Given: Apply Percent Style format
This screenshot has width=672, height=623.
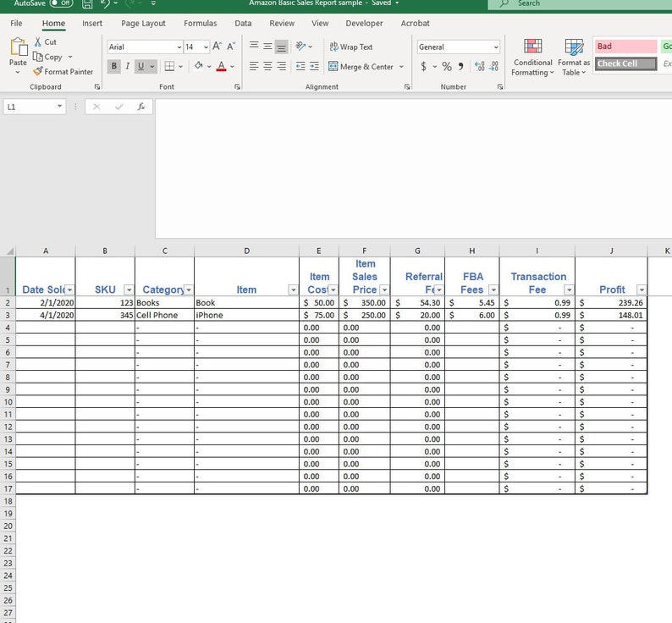Looking at the screenshot, I should tap(447, 66).
